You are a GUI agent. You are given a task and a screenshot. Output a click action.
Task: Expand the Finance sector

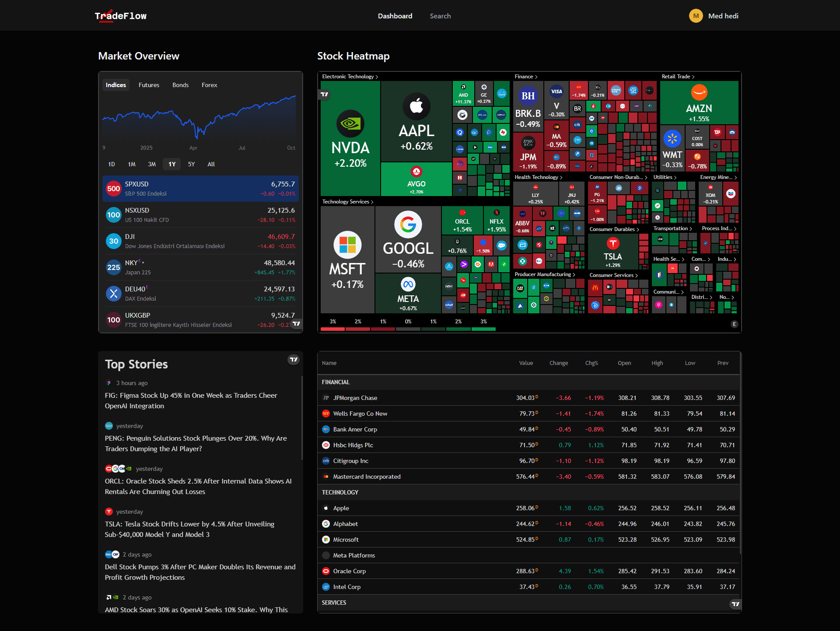[526, 77]
